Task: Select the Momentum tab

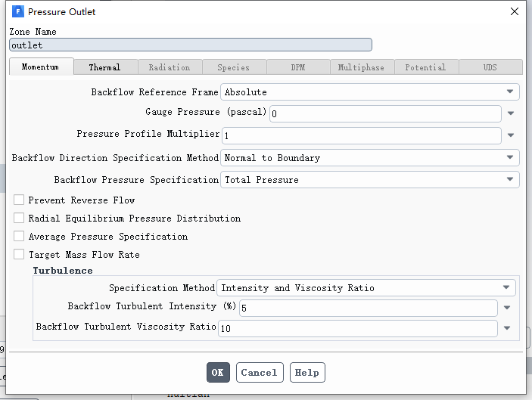Action: (x=41, y=67)
